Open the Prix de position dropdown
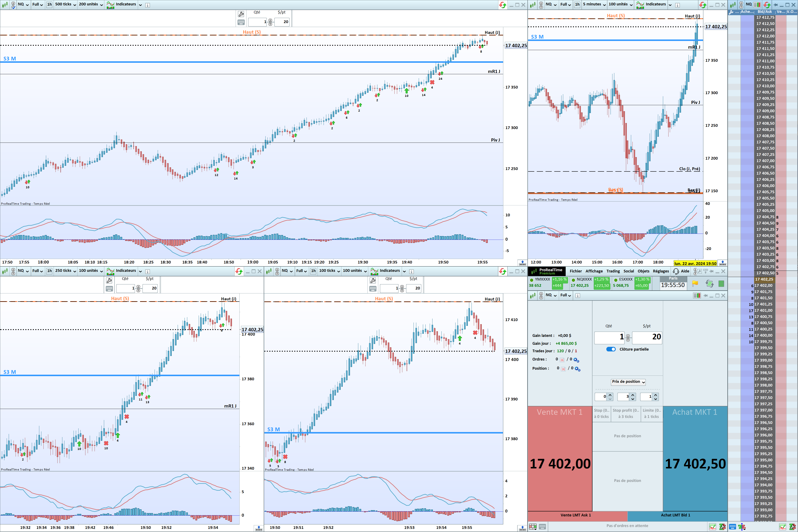 (628, 382)
